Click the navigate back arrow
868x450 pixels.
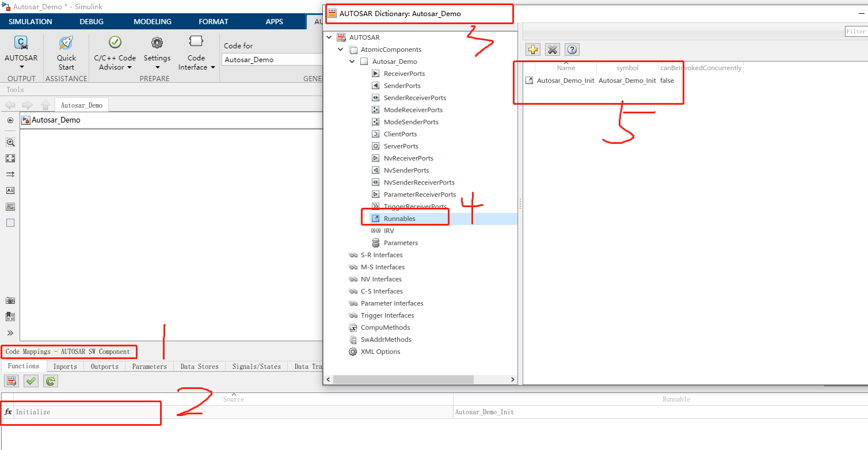tap(10, 105)
